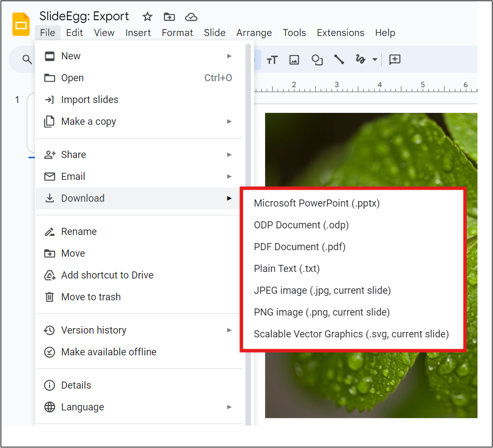Screen dimensions: 493x448
Task: Choose Move from the File menu
Action: 139,253
